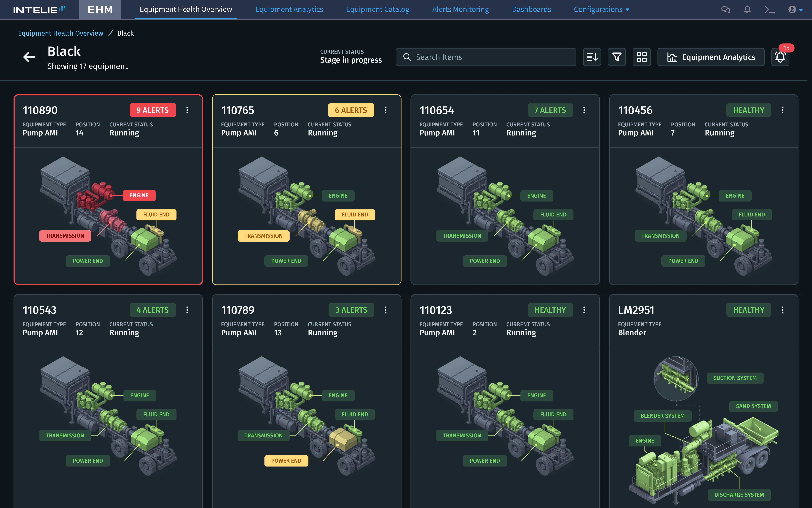812x508 pixels.
Task: Select red TRANSMISSION label on 110890
Action: pyautogui.click(x=65, y=236)
